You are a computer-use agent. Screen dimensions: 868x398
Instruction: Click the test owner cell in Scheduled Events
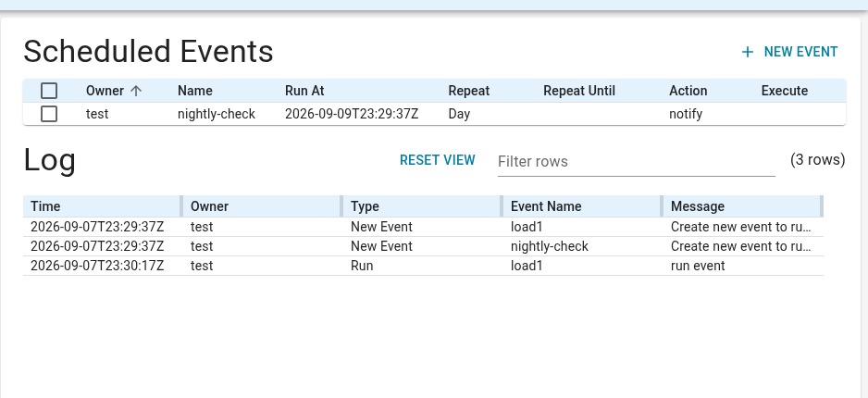coord(97,114)
